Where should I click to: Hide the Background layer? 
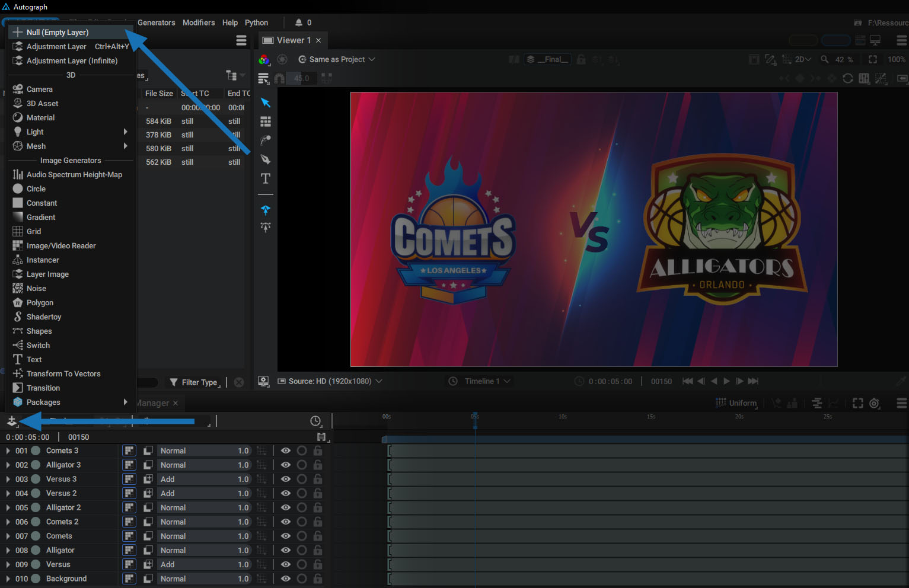click(286, 579)
